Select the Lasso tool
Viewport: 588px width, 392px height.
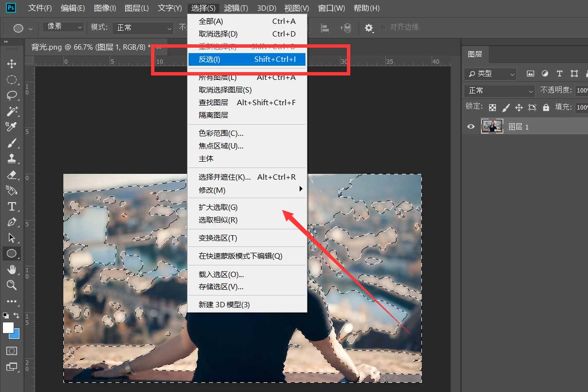coord(12,95)
